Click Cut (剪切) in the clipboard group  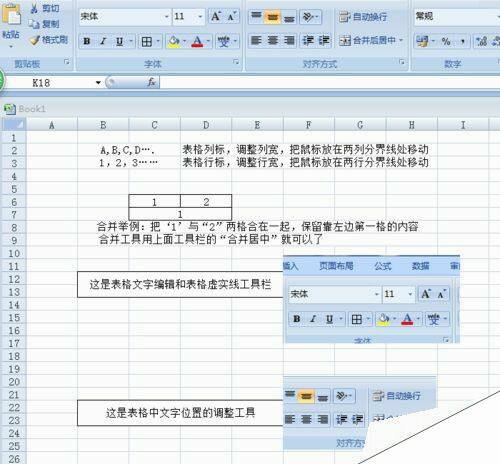click(x=45, y=9)
